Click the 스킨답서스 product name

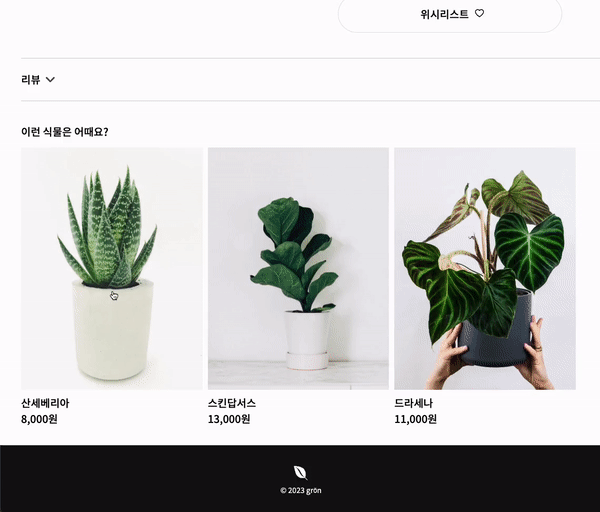[x=232, y=403]
